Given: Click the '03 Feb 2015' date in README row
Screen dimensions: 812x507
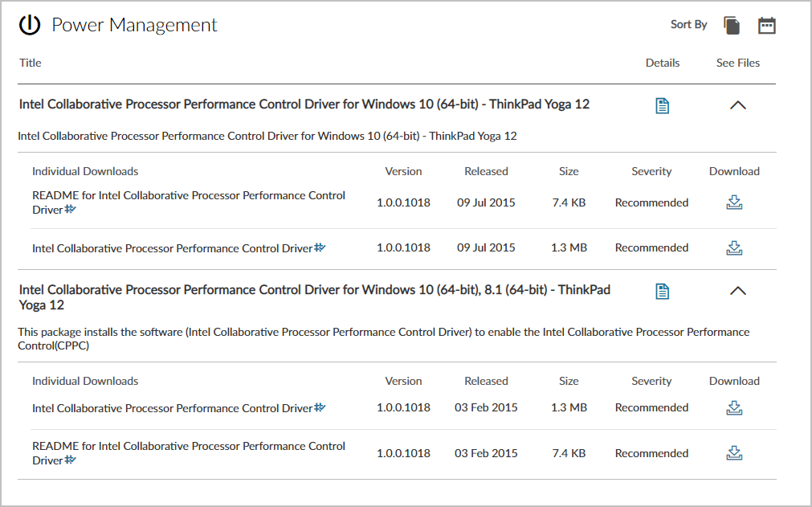Looking at the screenshot, I should (486, 453).
